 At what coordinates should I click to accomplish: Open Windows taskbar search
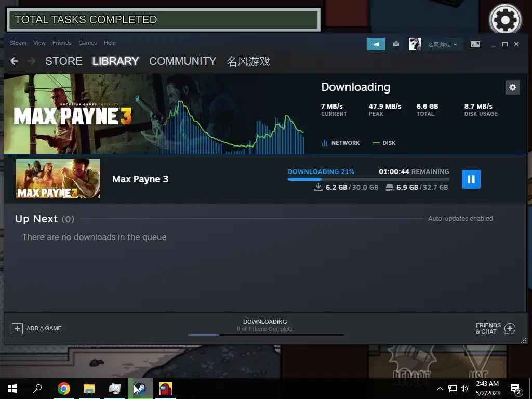[x=37, y=389]
